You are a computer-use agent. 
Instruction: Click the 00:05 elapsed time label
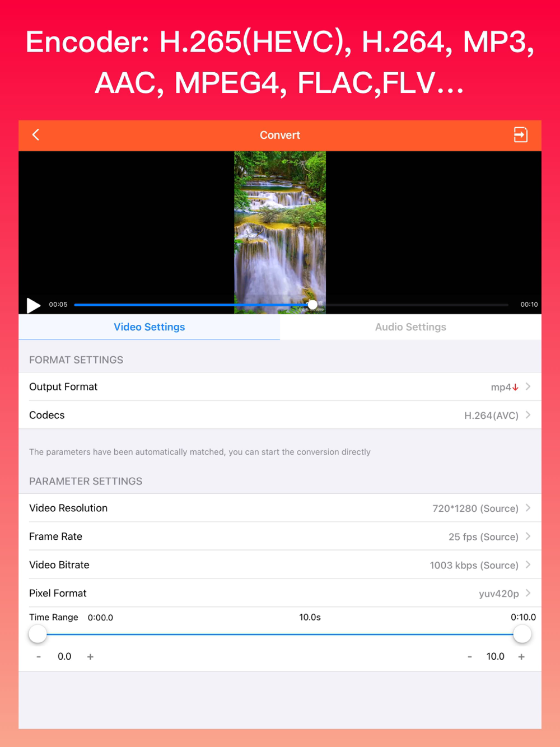pyautogui.click(x=58, y=305)
